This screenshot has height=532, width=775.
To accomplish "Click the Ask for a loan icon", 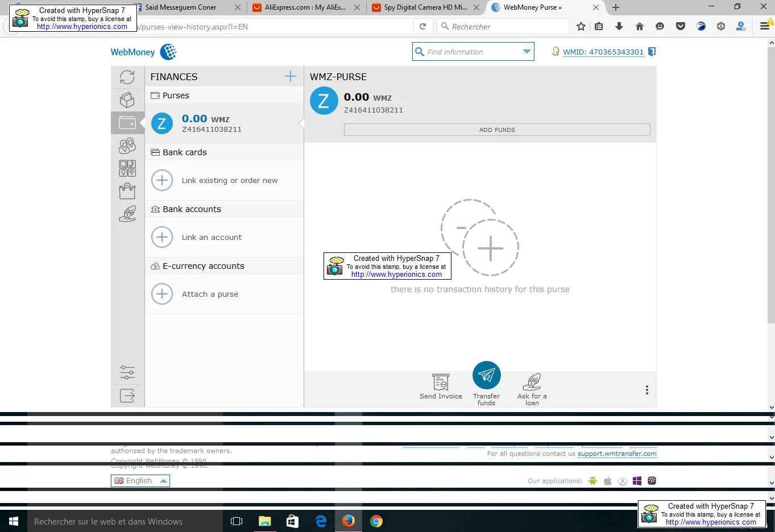I will (x=532, y=382).
